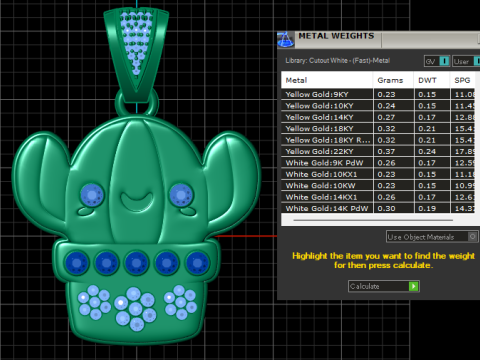Click the DWT column header
The height and width of the screenshot is (360, 480).
click(432, 80)
